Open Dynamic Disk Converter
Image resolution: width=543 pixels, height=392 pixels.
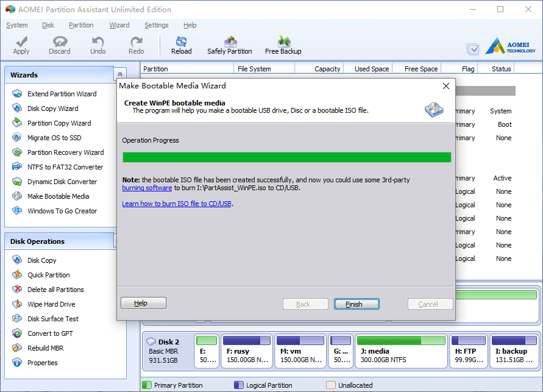[62, 182]
